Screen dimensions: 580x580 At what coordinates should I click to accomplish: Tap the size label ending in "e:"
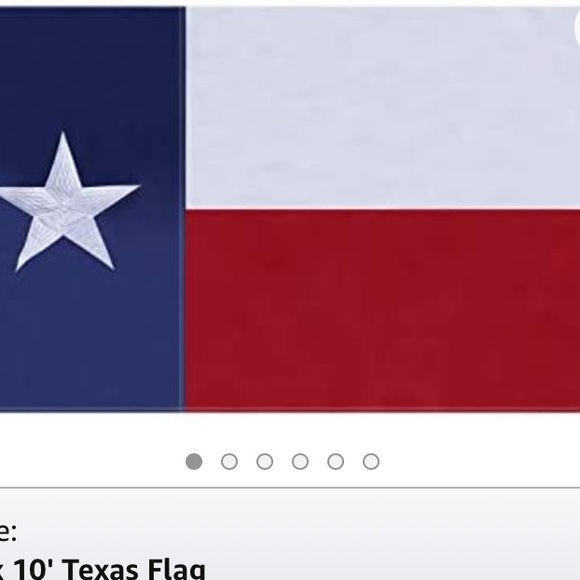point(8,532)
